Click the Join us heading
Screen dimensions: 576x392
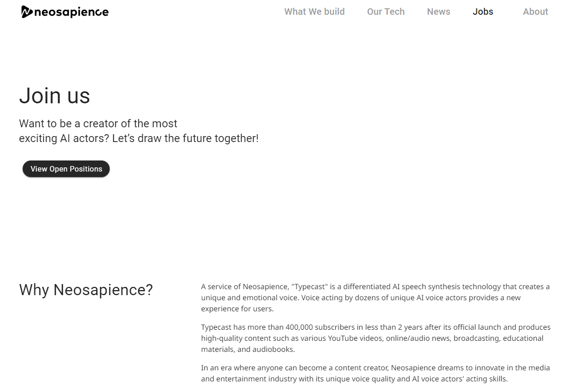pyautogui.click(x=54, y=96)
